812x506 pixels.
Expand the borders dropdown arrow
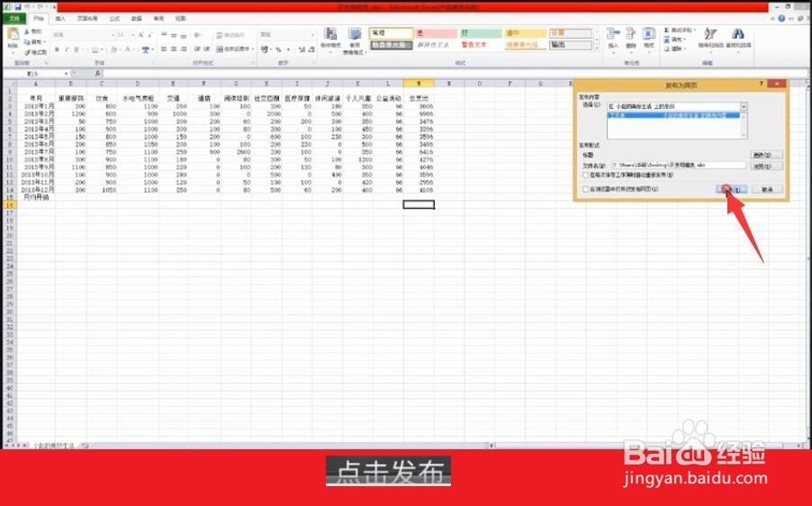(102, 50)
